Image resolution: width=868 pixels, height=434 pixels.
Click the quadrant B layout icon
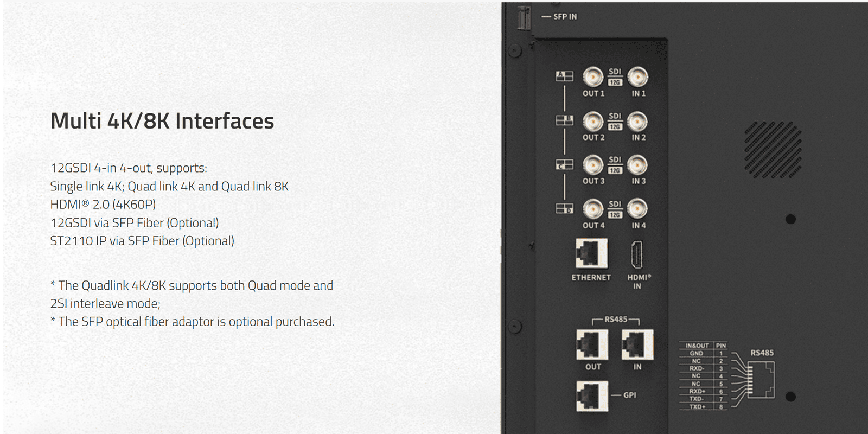click(x=564, y=120)
